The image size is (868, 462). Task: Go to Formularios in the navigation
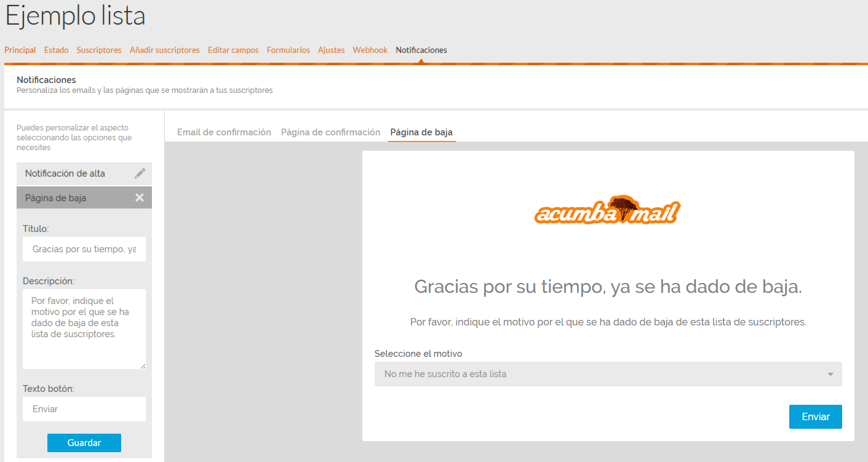288,50
